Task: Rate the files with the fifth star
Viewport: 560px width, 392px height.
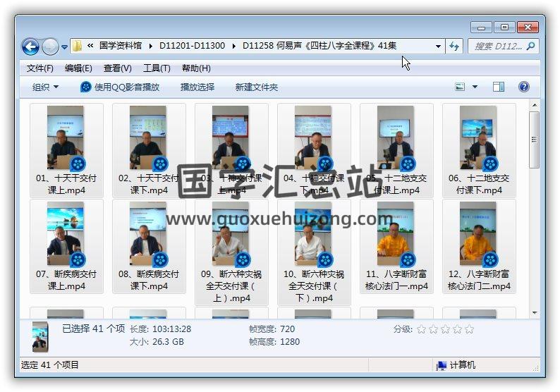Action: (470, 329)
